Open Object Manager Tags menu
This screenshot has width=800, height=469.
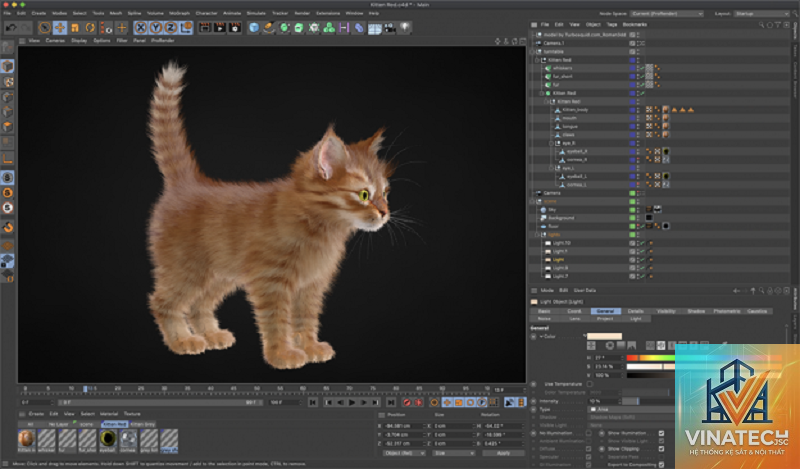pos(612,24)
